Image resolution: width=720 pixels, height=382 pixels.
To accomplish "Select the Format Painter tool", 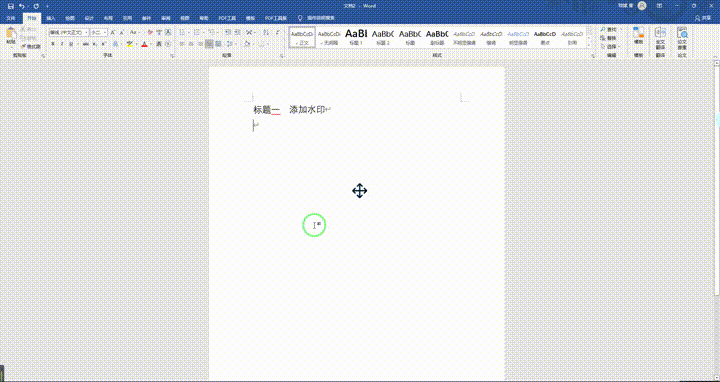I will pyautogui.click(x=31, y=46).
